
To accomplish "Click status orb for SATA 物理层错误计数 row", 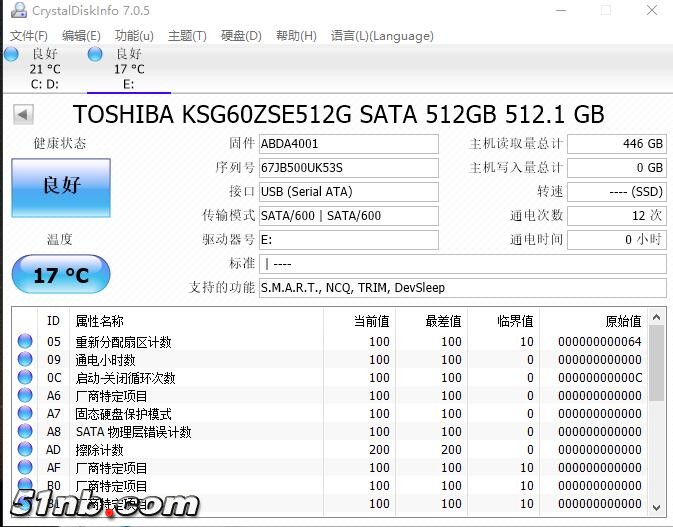I will 25,432.
